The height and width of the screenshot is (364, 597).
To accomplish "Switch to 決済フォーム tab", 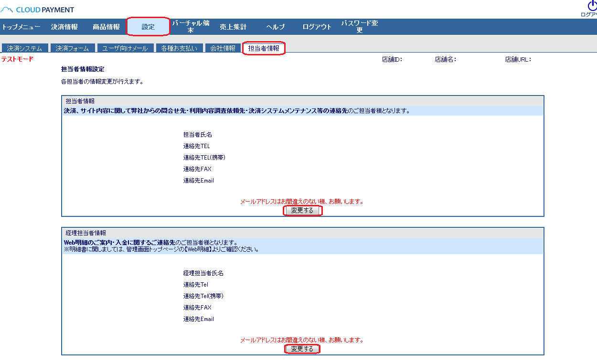I will [72, 48].
